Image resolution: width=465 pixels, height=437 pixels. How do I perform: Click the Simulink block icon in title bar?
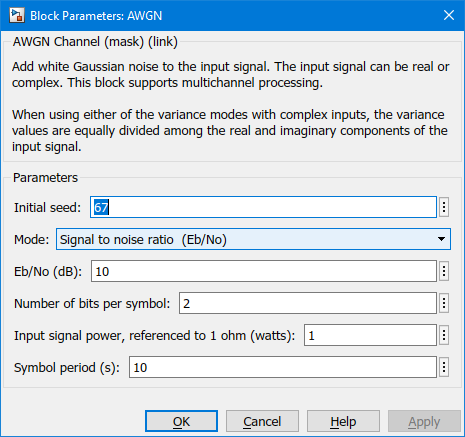click(x=17, y=15)
